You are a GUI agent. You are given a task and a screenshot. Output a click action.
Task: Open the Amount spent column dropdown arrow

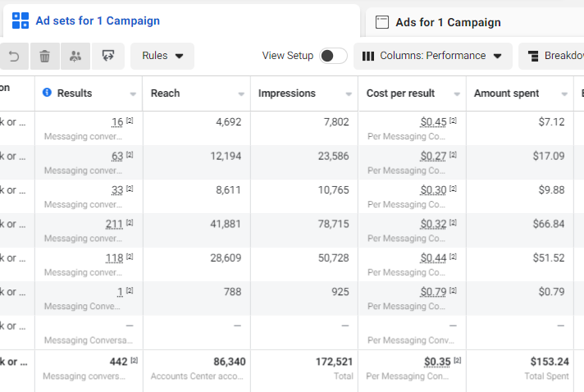[564, 93]
